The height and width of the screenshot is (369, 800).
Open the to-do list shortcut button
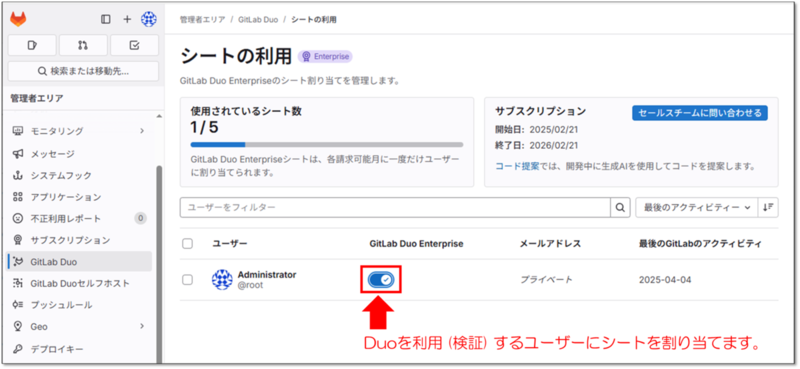pyautogui.click(x=135, y=45)
